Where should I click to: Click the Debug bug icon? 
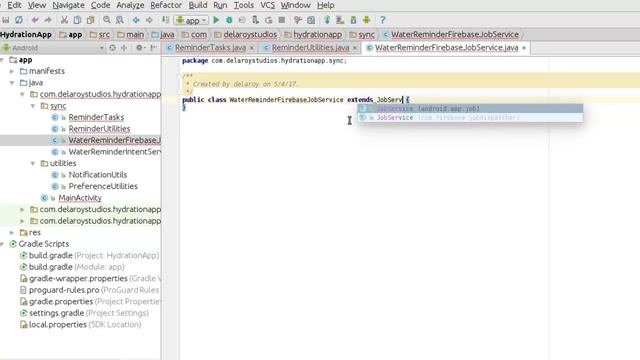tap(229, 20)
